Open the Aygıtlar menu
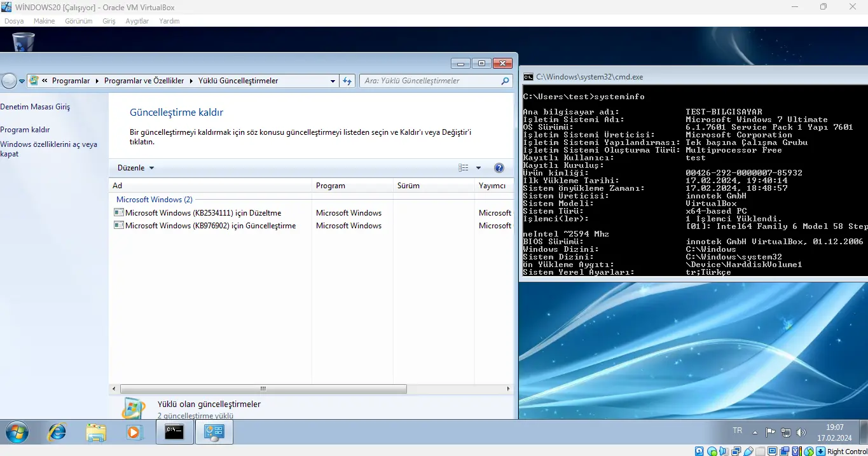The width and height of the screenshot is (868, 456). 137,21
